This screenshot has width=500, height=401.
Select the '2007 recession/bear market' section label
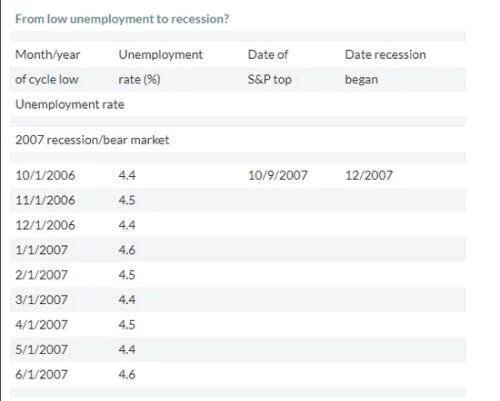pyautogui.click(x=92, y=140)
